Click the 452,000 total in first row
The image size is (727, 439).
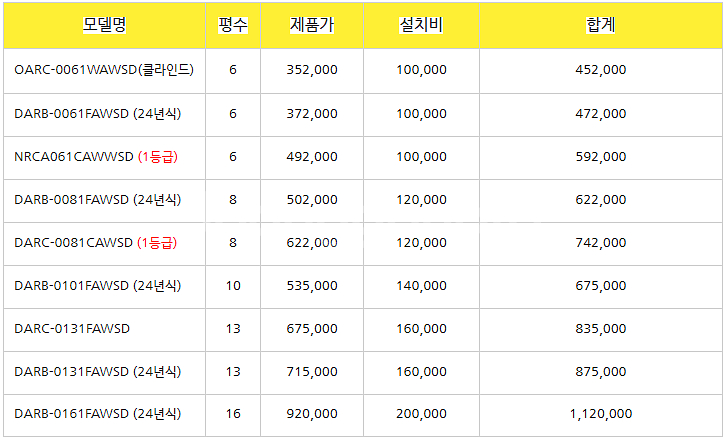point(600,70)
